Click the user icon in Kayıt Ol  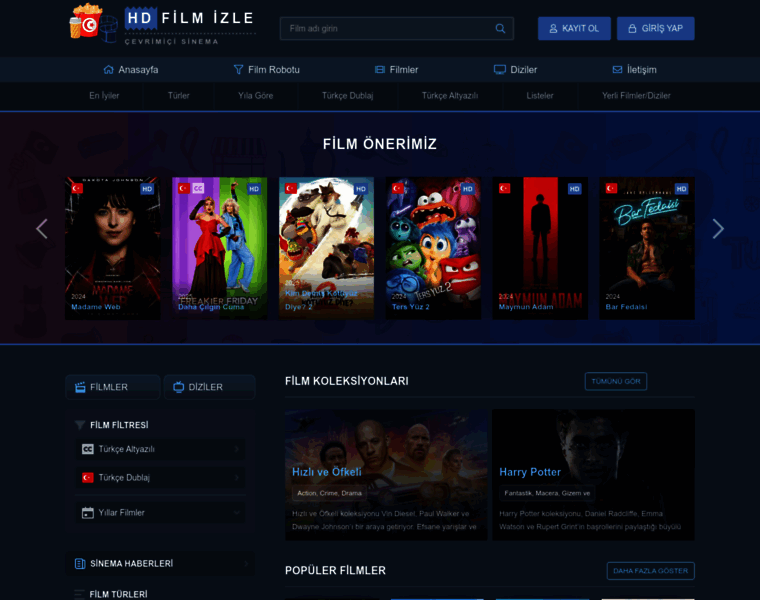(x=553, y=29)
